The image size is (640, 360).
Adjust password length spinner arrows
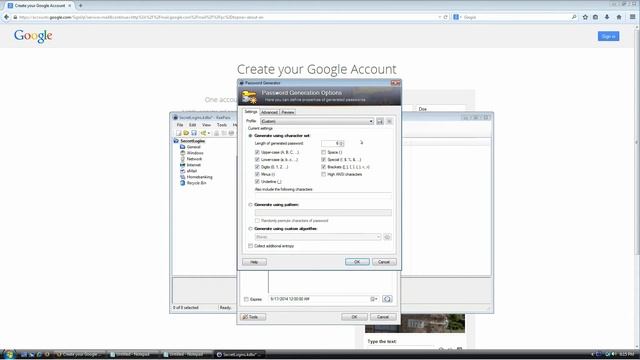point(342,143)
